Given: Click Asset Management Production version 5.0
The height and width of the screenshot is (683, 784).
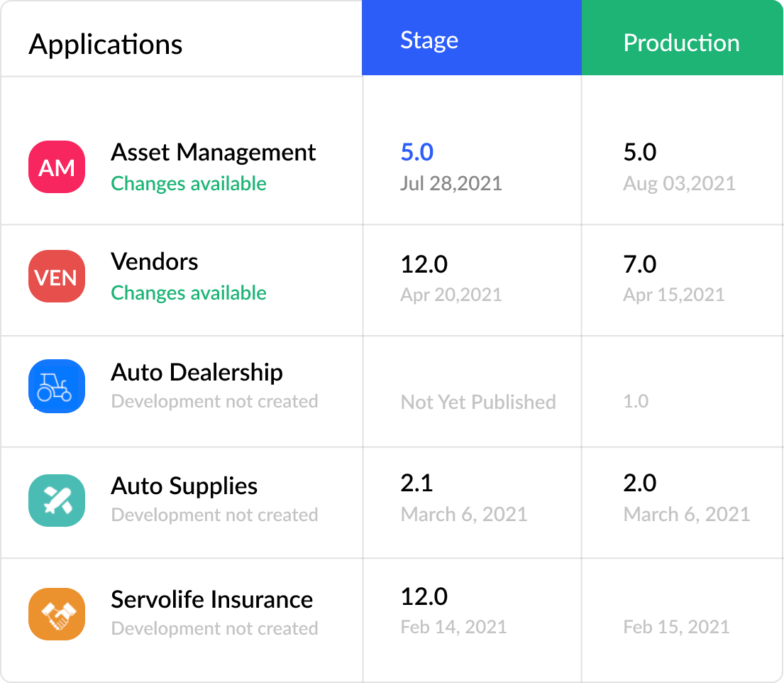Looking at the screenshot, I should tap(640, 153).
